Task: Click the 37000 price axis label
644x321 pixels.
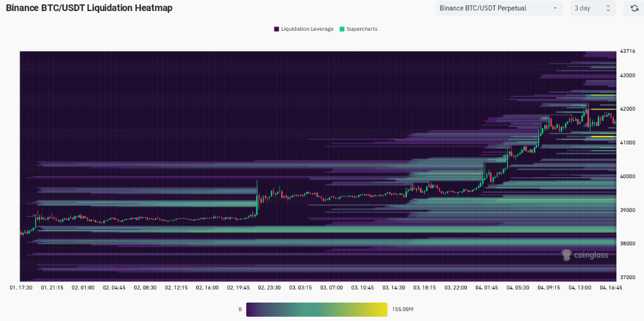Action: (627, 277)
